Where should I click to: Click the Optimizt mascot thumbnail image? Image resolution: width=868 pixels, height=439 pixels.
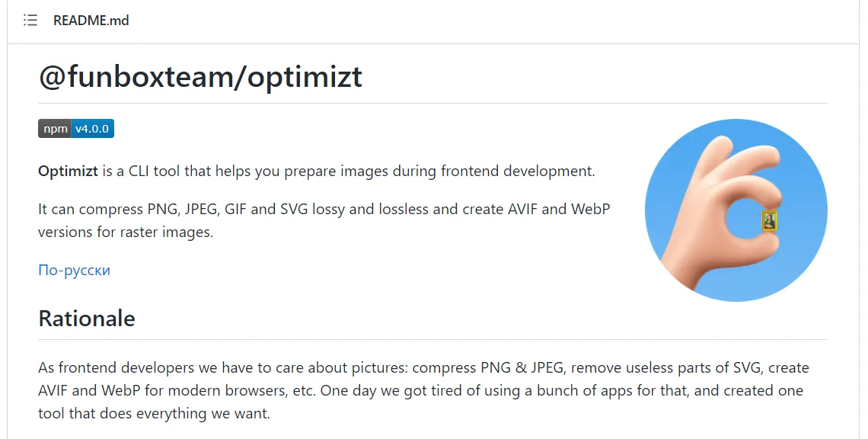click(x=736, y=211)
